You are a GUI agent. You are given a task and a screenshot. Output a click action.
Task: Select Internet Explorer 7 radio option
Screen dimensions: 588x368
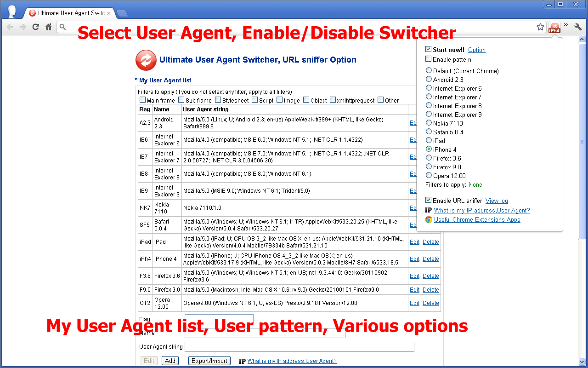(429, 97)
